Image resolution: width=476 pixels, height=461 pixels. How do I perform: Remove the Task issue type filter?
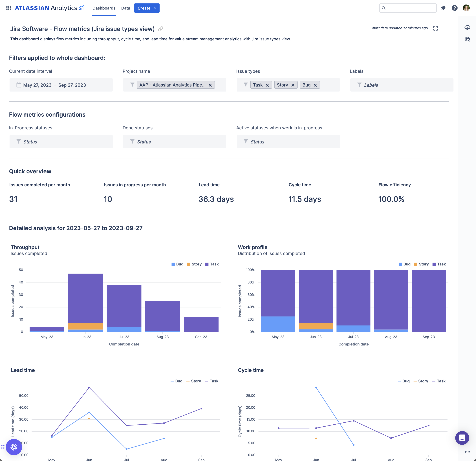click(x=267, y=85)
